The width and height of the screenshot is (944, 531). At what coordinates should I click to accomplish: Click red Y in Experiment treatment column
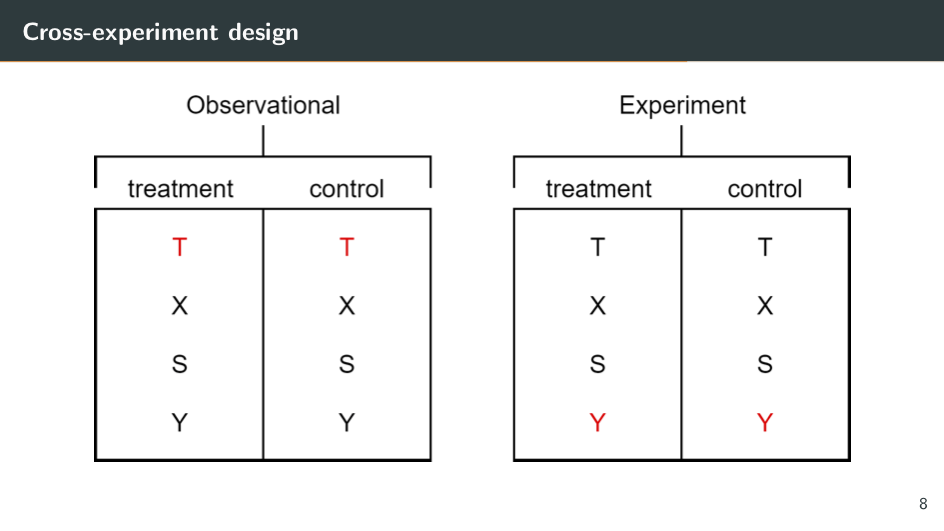(597, 423)
